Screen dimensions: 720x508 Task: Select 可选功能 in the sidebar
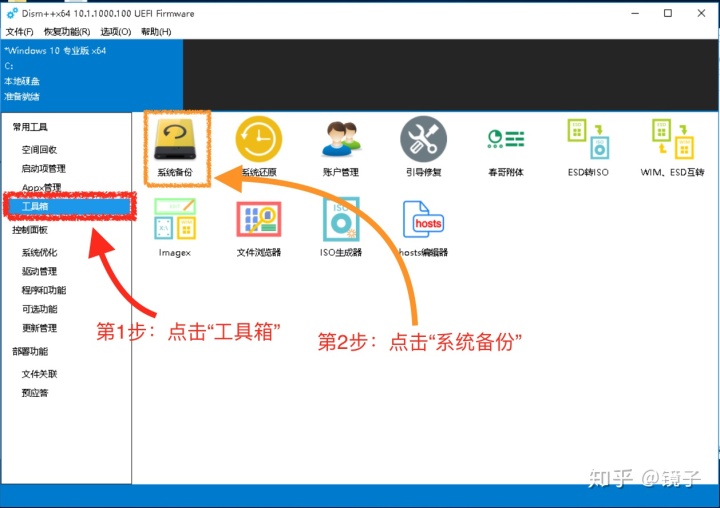(39, 309)
